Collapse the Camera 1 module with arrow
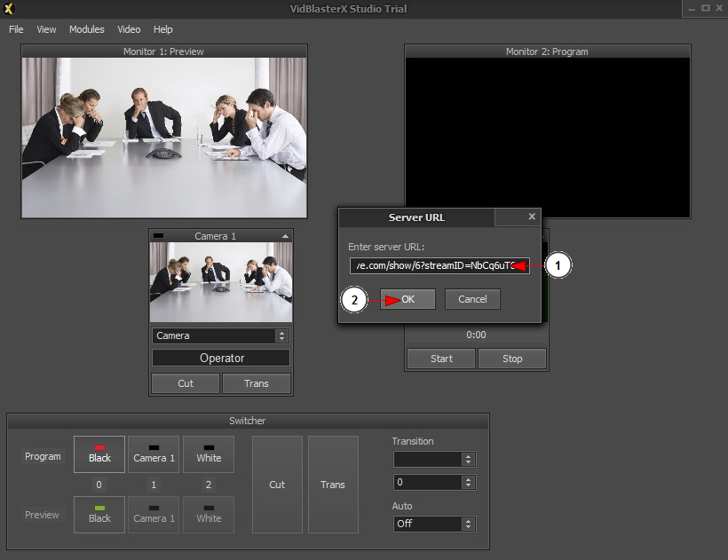This screenshot has width=728, height=560. pos(285,236)
